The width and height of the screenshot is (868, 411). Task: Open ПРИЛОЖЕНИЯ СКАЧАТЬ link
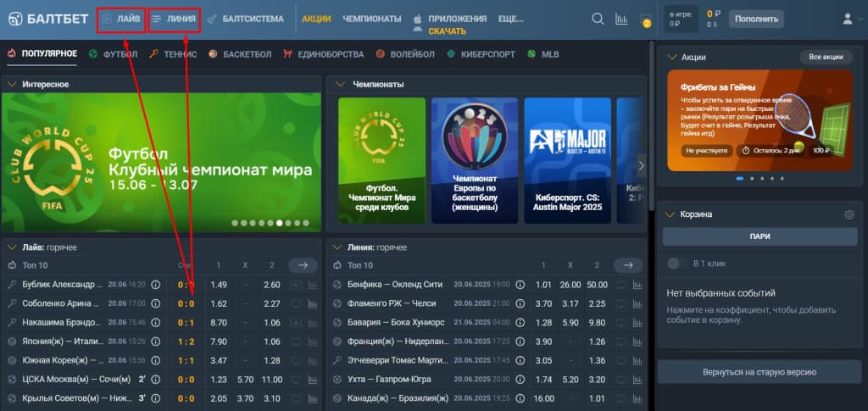450,25
